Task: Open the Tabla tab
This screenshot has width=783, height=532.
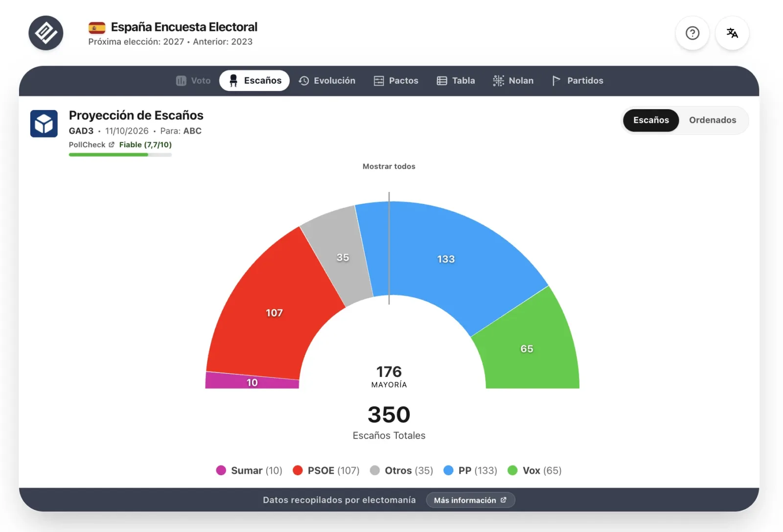Action: (456, 81)
